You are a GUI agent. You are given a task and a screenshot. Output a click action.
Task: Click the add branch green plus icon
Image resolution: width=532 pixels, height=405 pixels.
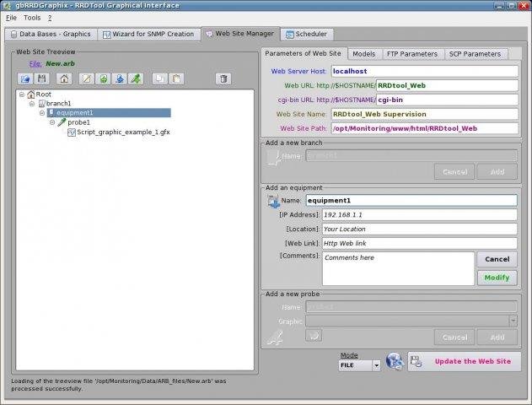click(x=103, y=78)
